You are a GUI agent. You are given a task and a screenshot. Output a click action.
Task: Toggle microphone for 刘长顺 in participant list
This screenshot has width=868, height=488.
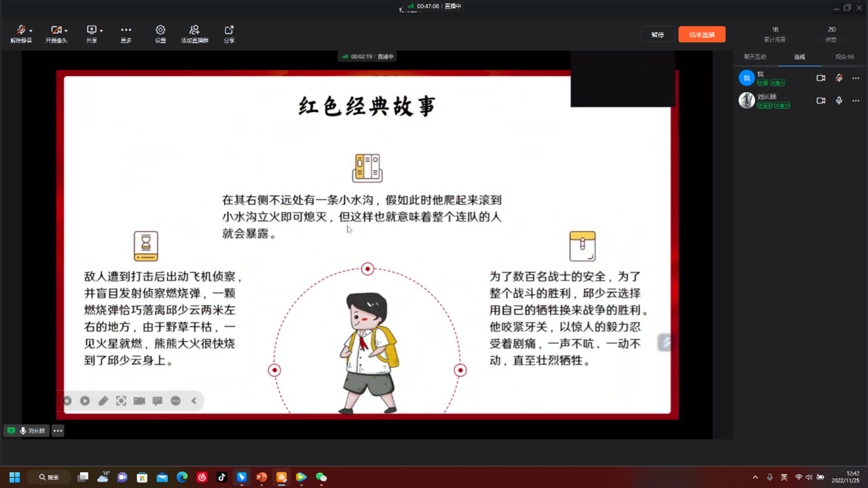click(x=839, y=100)
